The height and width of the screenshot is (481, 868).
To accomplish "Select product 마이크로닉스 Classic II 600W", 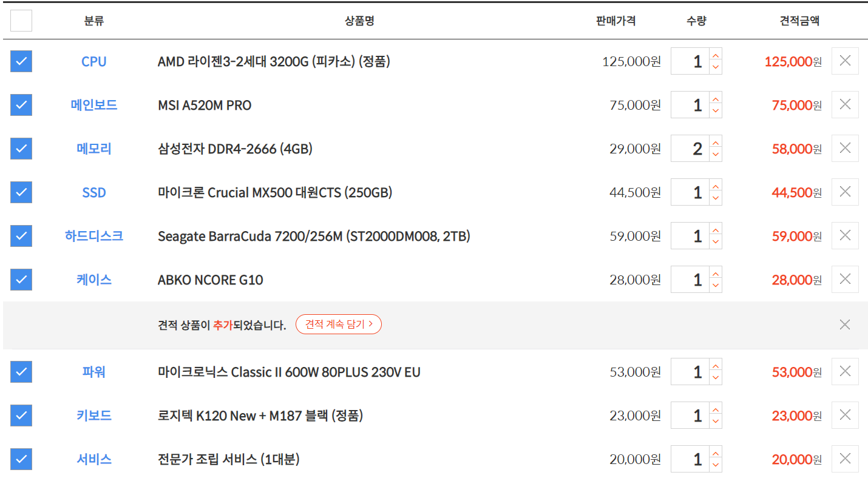I will click(289, 372).
